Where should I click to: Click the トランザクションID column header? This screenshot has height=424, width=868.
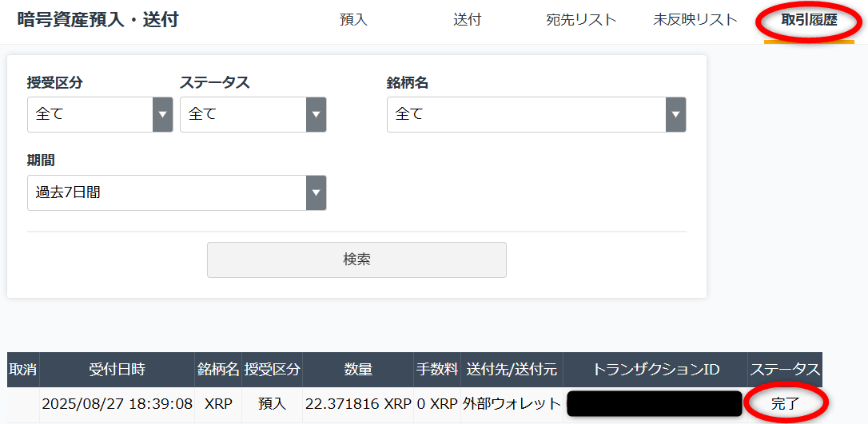pyautogui.click(x=655, y=370)
